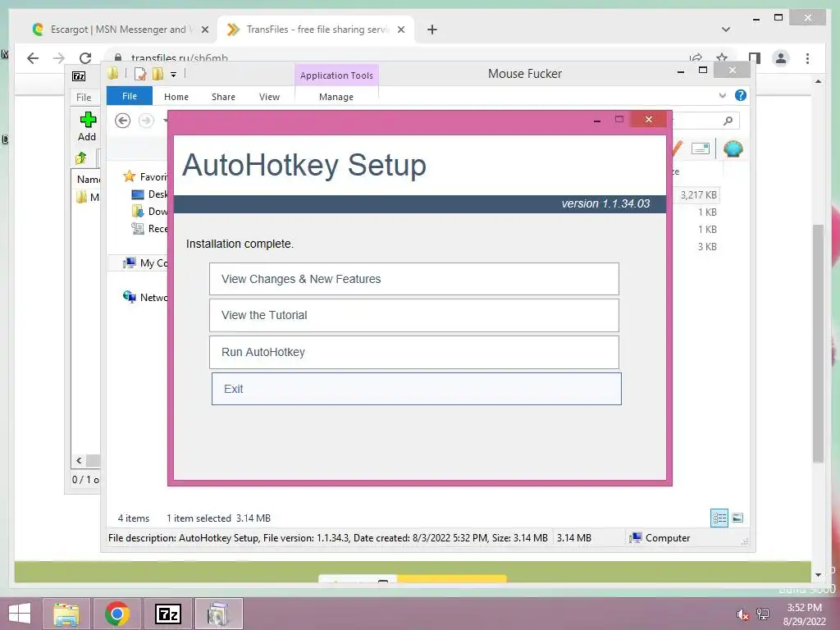Open View Changes & New Features

[x=413, y=279]
